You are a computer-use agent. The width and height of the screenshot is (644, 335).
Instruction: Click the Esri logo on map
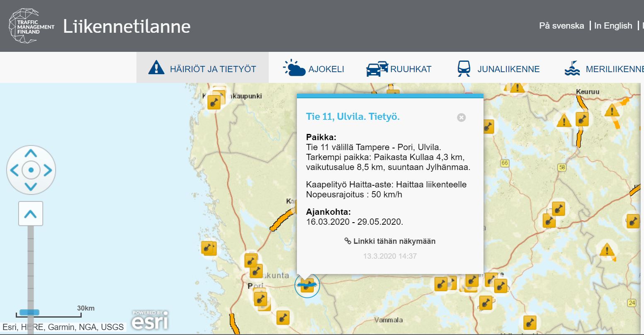pyautogui.click(x=150, y=320)
